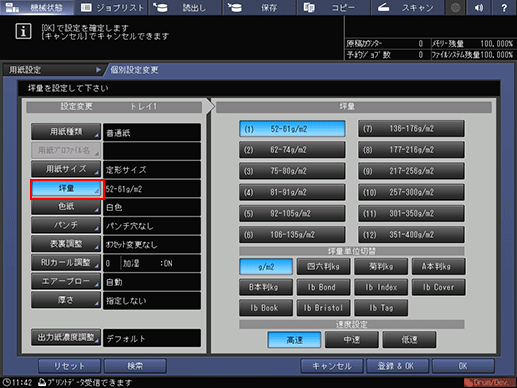517x388 pixels.
Task: Open the 色紙 colored paper setting
Action: pyautogui.click(x=66, y=207)
